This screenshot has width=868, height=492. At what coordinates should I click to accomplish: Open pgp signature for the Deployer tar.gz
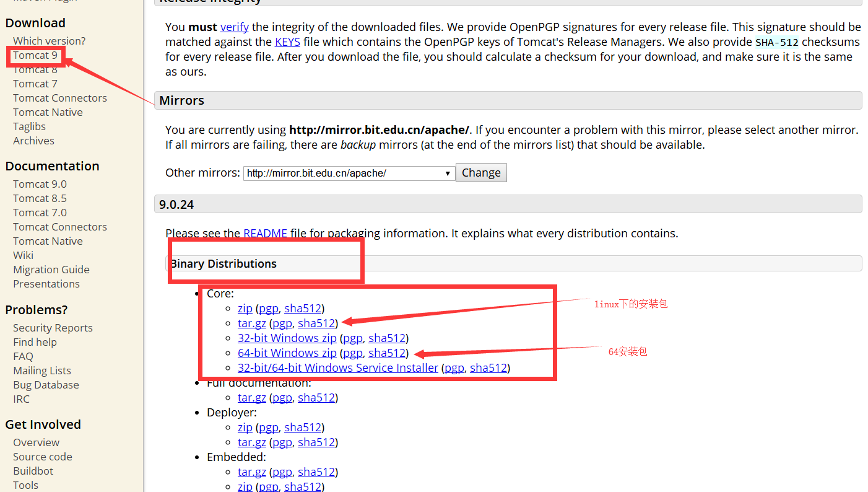(x=282, y=442)
